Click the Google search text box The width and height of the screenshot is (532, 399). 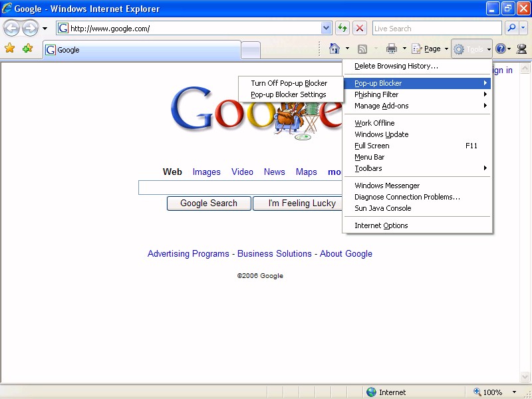click(240, 188)
